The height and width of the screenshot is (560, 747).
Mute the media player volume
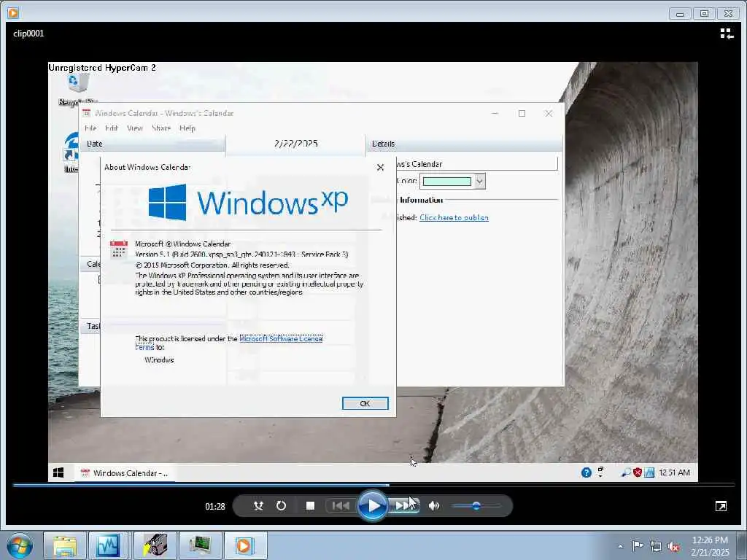coord(434,506)
